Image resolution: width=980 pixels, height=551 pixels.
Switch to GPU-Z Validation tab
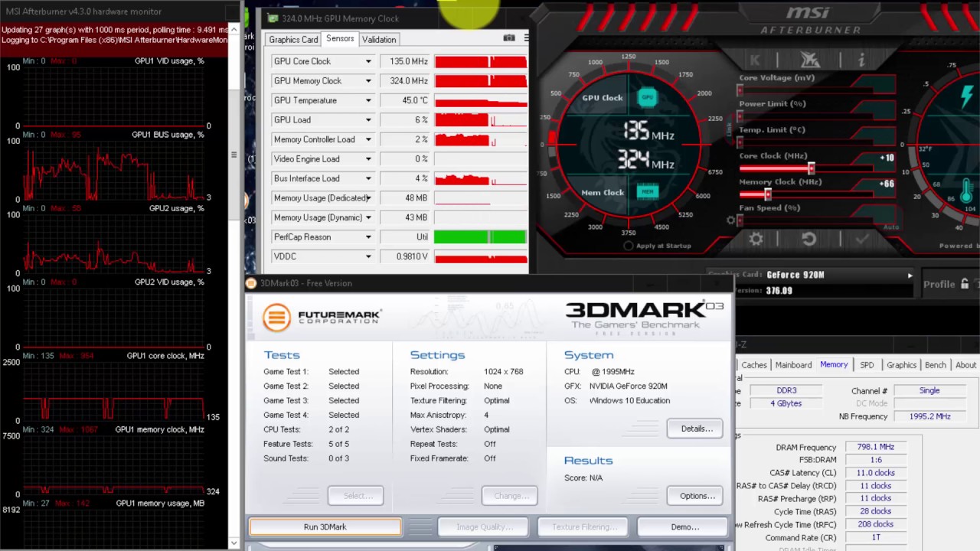(379, 39)
